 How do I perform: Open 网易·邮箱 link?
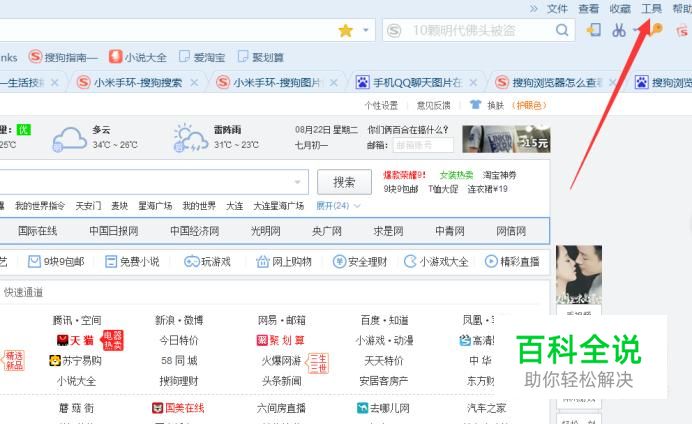282,320
